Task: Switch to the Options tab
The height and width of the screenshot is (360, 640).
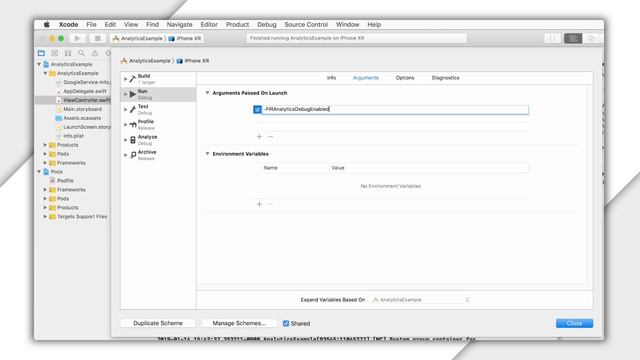Action: tap(405, 78)
